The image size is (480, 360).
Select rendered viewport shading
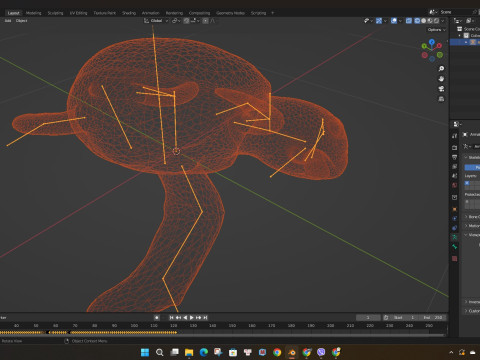pyautogui.click(x=436, y=21)
